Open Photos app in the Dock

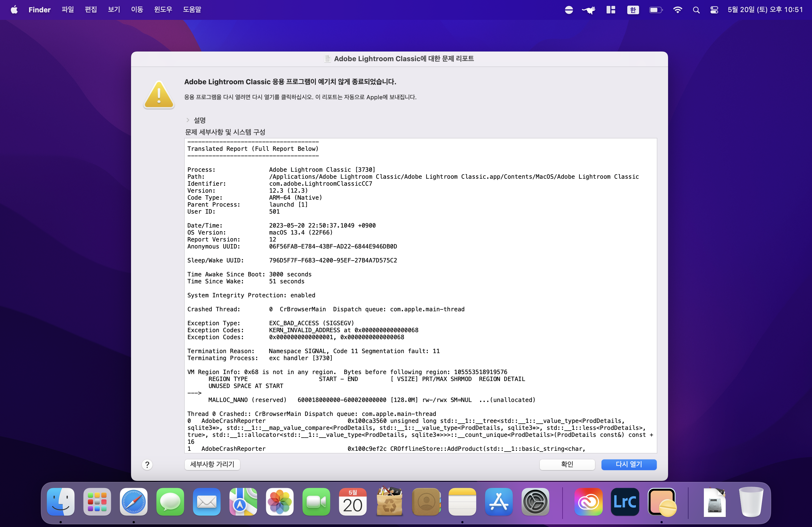[x=280, y=502]
